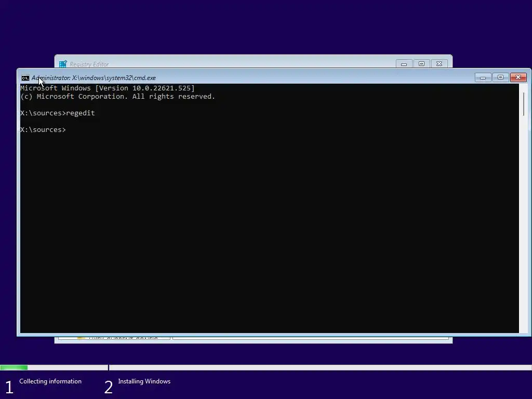Click the Registry Editor icon in its title bar
Screen dimensions: 532x399
(x=63, y=64)
